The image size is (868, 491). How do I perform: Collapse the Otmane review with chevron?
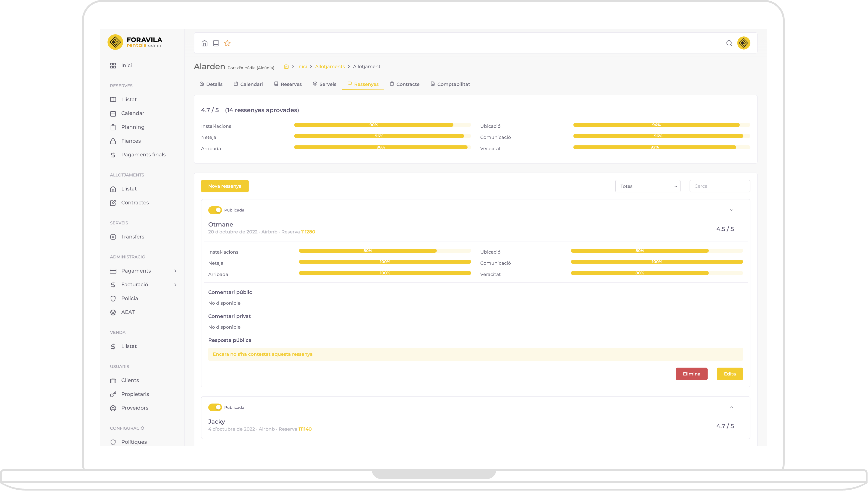731,210
